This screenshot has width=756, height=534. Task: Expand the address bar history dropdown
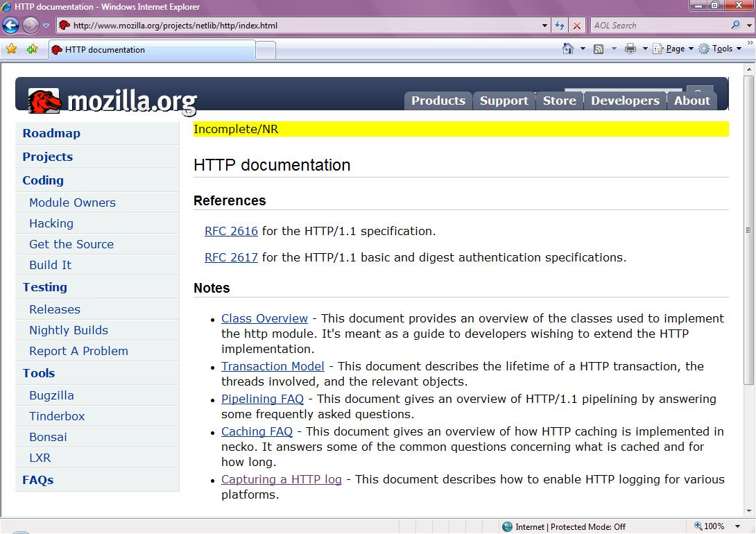(544, 26)
